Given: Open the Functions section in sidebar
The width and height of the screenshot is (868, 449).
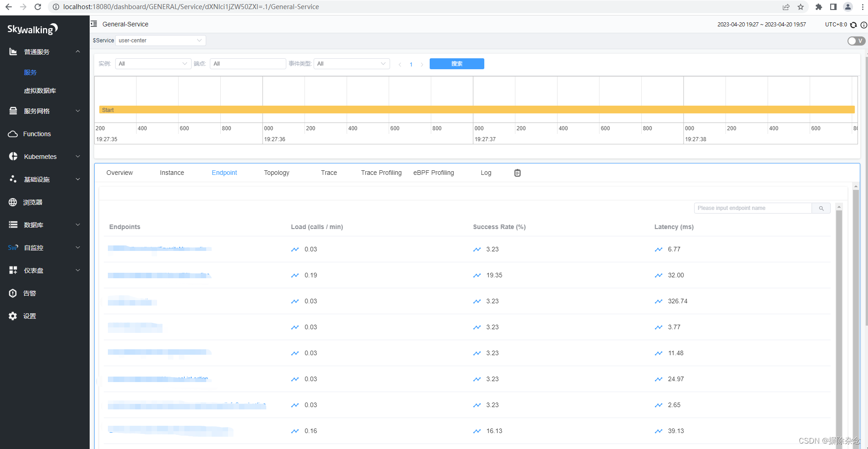Looking at the screenshot, I should pos(36,133).
